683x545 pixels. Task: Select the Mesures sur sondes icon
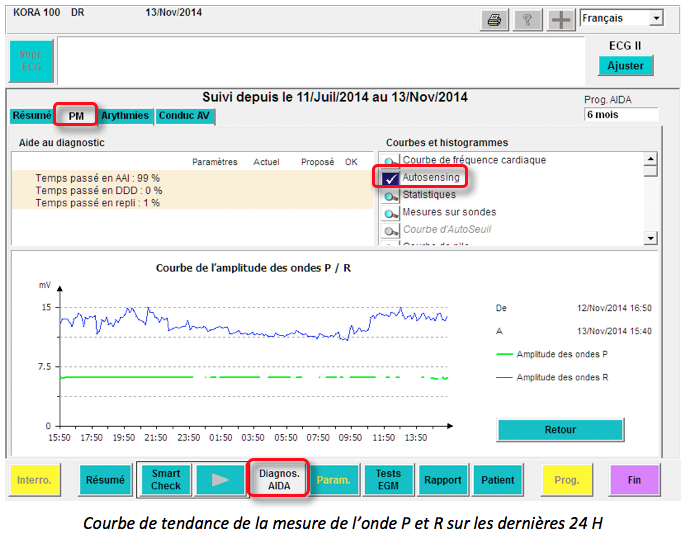[x=390, y=212]
